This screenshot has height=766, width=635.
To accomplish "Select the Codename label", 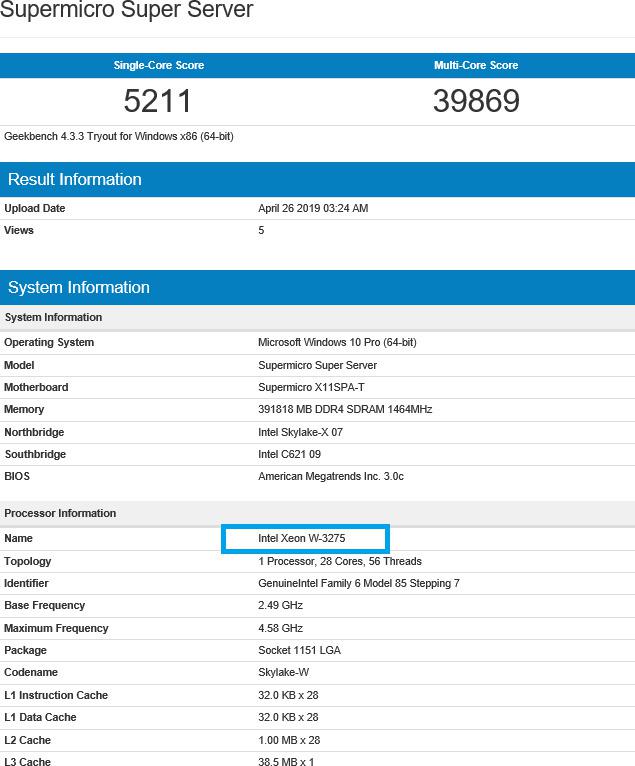I will [x=31, y=672].
